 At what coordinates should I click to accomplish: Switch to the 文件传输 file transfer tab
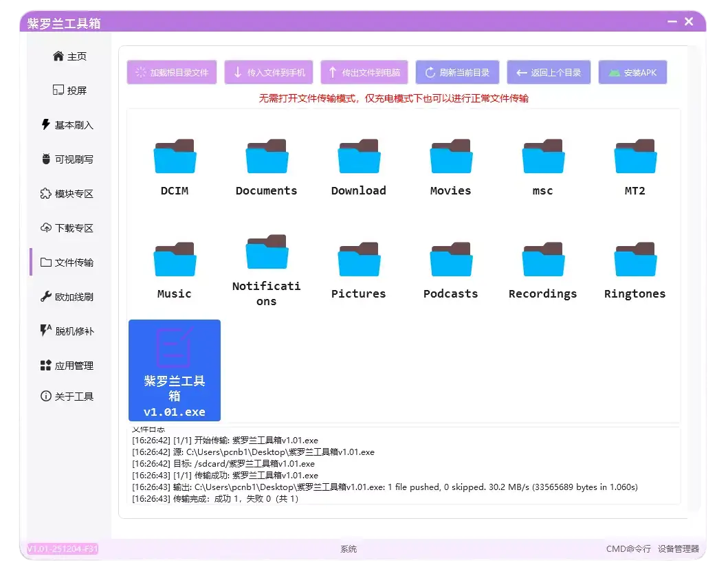click(x=68, y=262)
